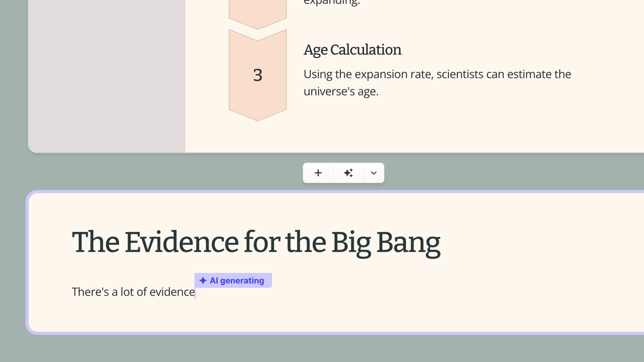The width and height of the screenshot is (644, 362).
Task: Click the word "for" in the card title
Action: point(262,242)
